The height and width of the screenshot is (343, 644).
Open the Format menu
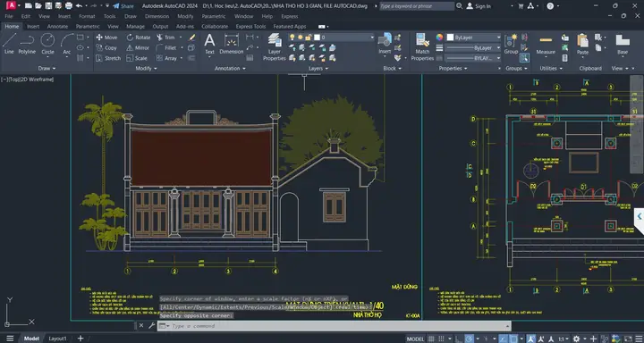tap(87, 16)
